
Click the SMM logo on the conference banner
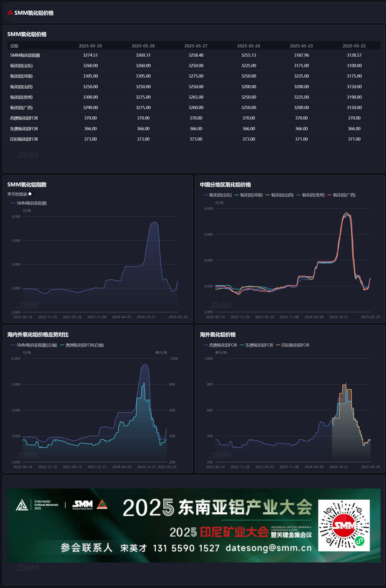[83, 505]
